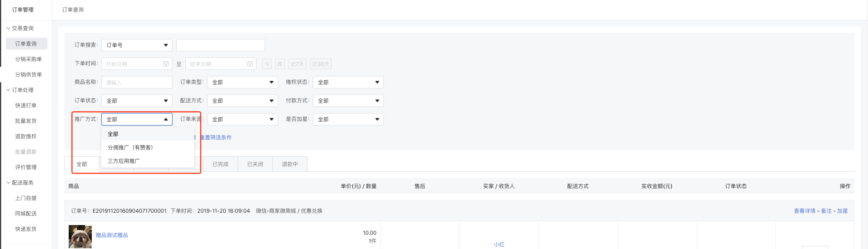Click the end date calendar icon
This screenshot has width=868, height=249.
click(250, 64)
